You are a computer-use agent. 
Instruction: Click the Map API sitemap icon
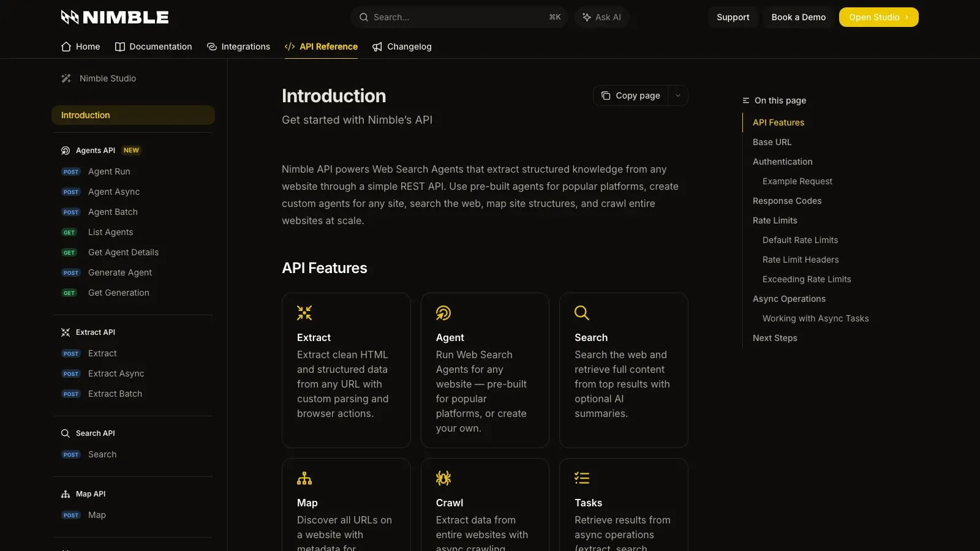tap(66, 494)
